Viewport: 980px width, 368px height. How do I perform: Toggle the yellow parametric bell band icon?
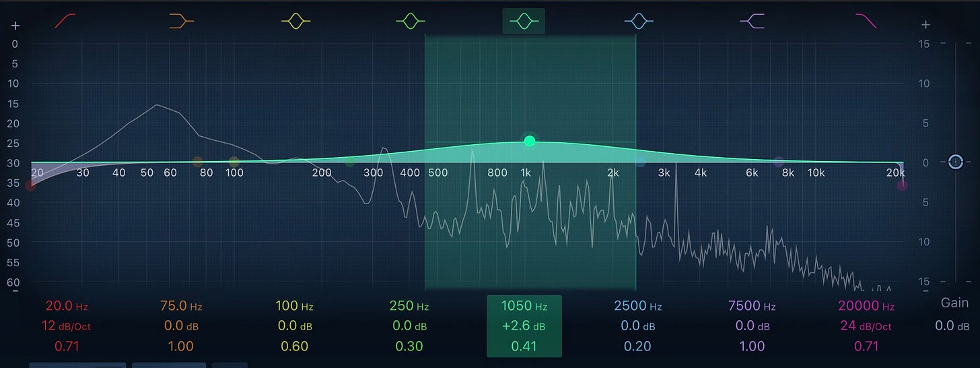pos(295,22)
